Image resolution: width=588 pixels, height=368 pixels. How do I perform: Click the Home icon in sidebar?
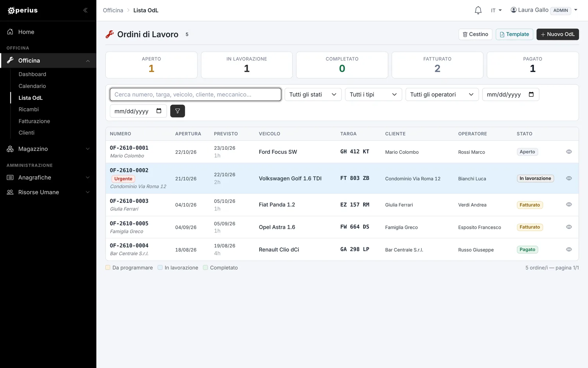[10, 32]
